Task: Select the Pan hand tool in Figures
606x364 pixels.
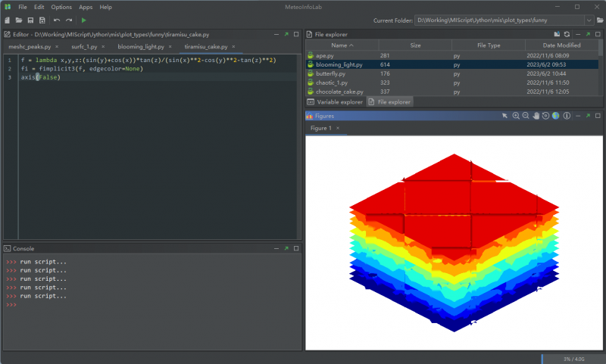Action: tap(536, 116)
